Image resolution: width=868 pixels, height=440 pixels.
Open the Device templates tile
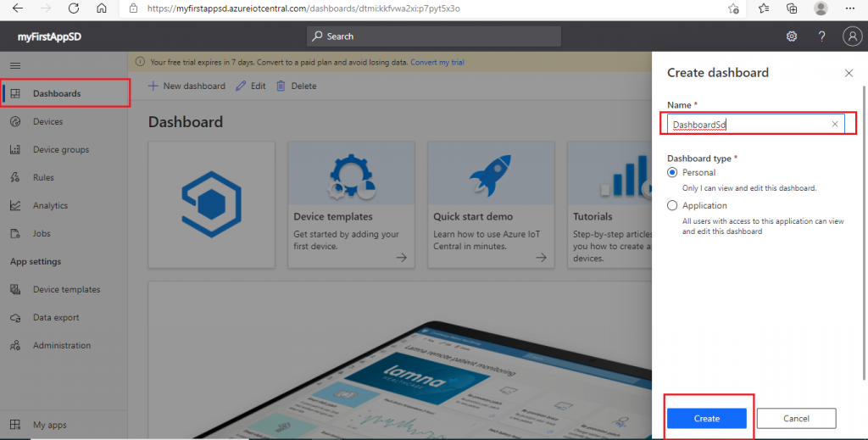point(351,205)
